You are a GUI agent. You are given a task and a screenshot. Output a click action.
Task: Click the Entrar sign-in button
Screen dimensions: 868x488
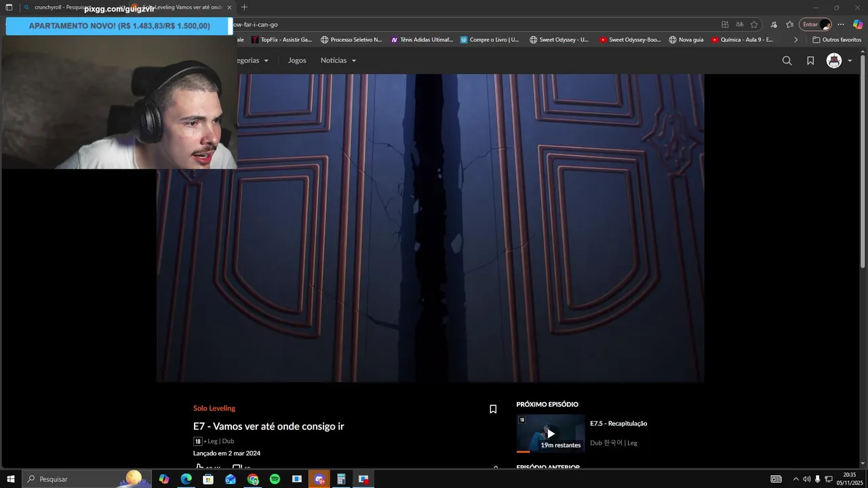point(816,24)
